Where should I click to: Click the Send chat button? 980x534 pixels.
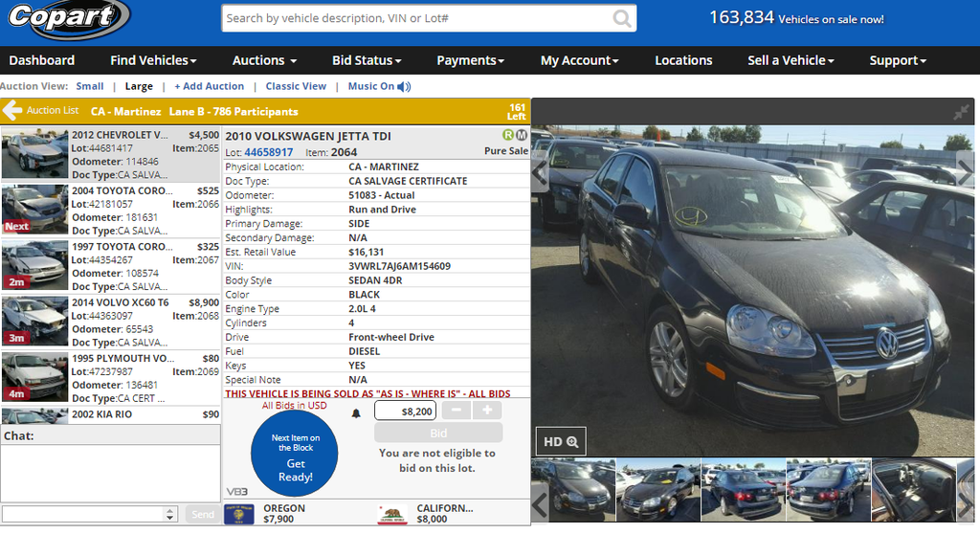click(203, 514)
